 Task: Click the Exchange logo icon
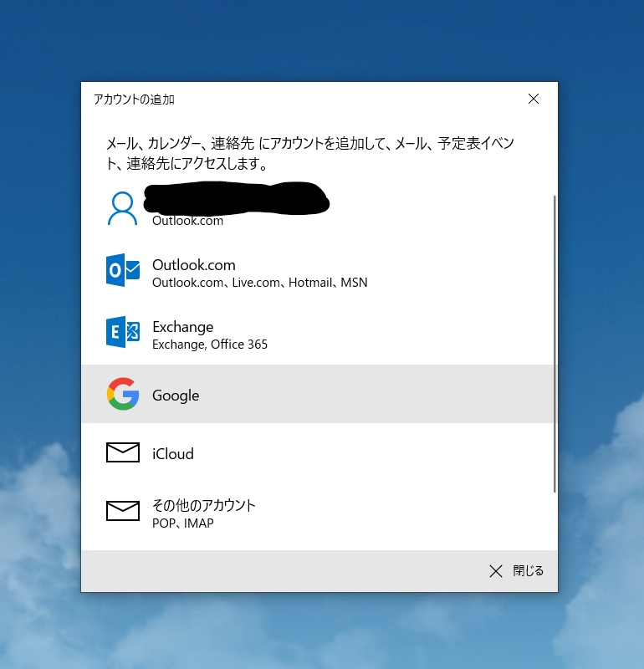(123, 332)
